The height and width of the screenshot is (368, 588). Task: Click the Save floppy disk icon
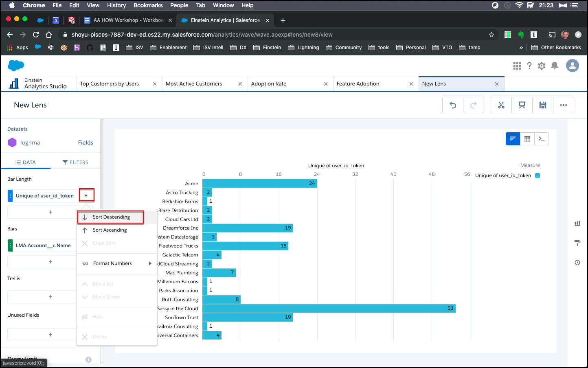[x=543, y=105]
